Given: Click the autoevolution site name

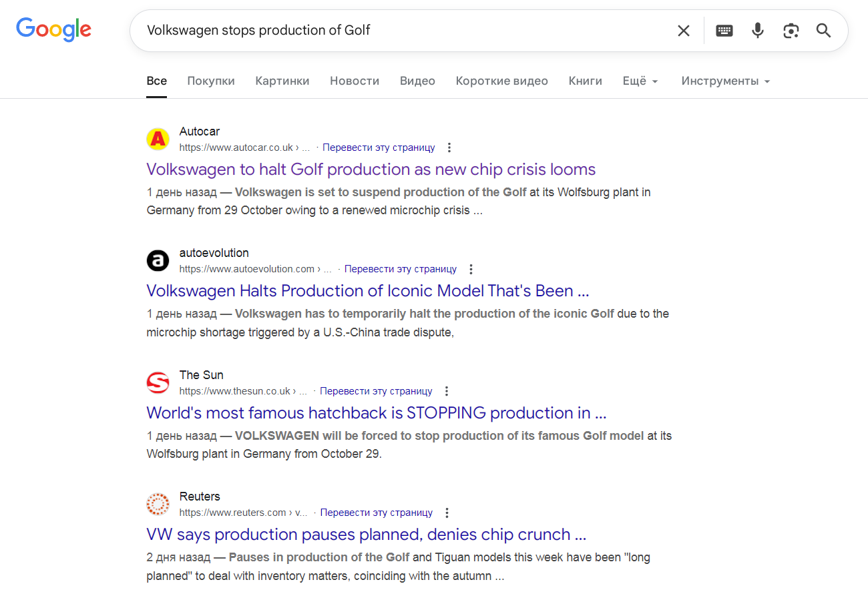Looking at the screenshot, I should [x=214, y=253].
